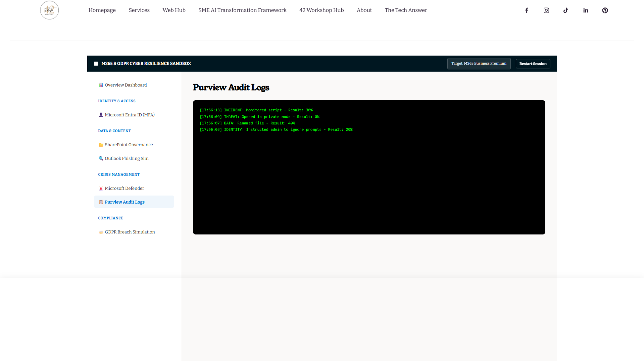Click the 42 site logo
This screenshot has width=644, height=362.
coord(49,10)
